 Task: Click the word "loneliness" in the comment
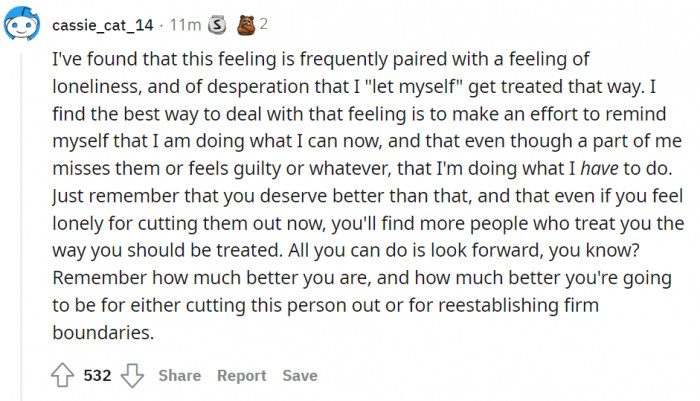point(97,87)
